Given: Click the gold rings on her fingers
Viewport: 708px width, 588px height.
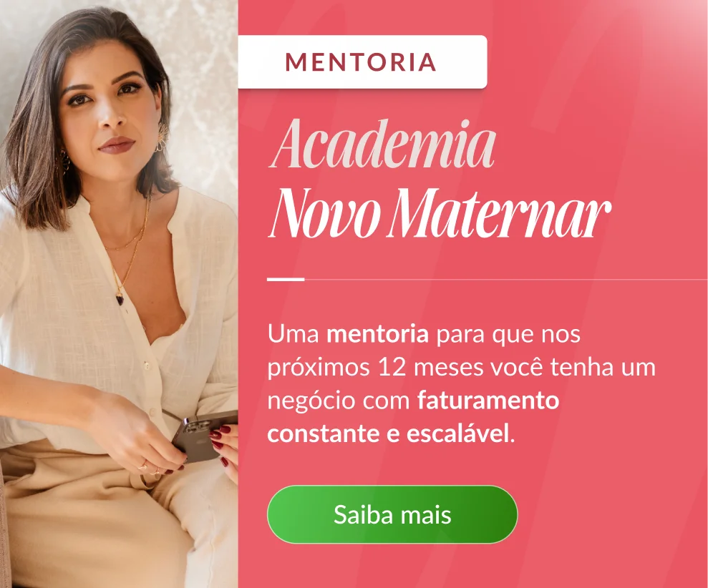Looking at the screenshot, I should [x=150, y=469].
